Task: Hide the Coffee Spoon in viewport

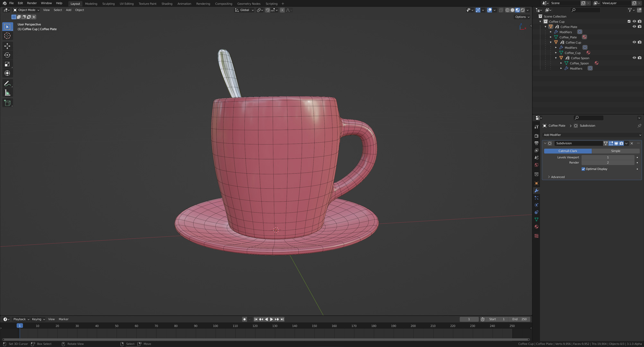Action: [x=634, y=58]
